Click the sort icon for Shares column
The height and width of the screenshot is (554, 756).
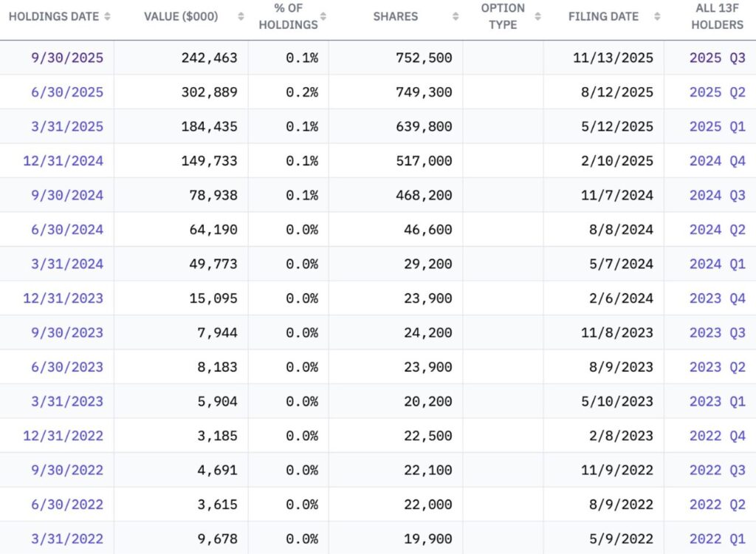457,16
